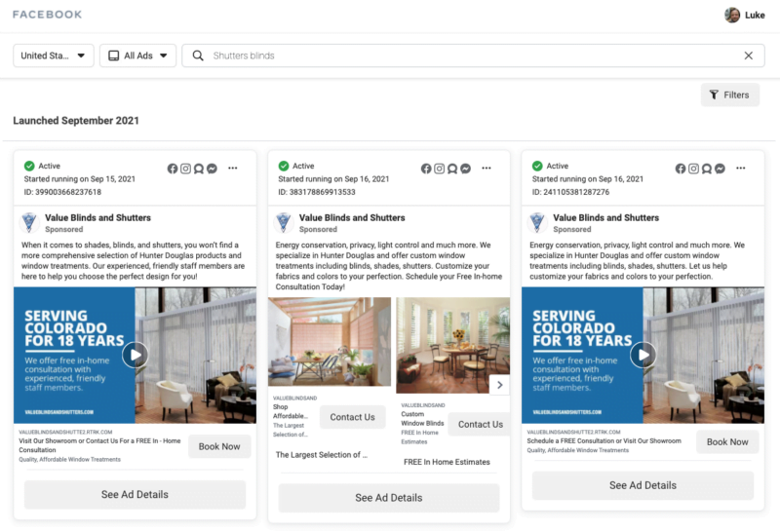Click Value Blinds logo on ad ID 399003668237618
This screenshot has width=780, height=532.
coord(29,222)
